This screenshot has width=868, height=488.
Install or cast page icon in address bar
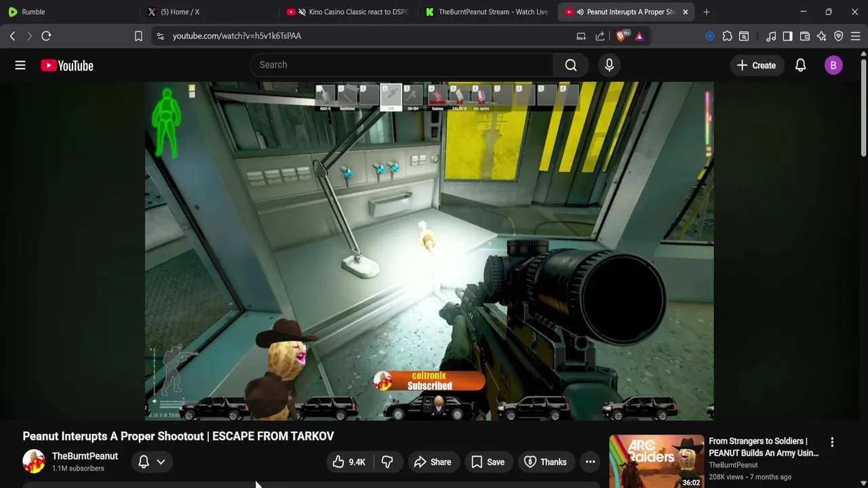581,36
